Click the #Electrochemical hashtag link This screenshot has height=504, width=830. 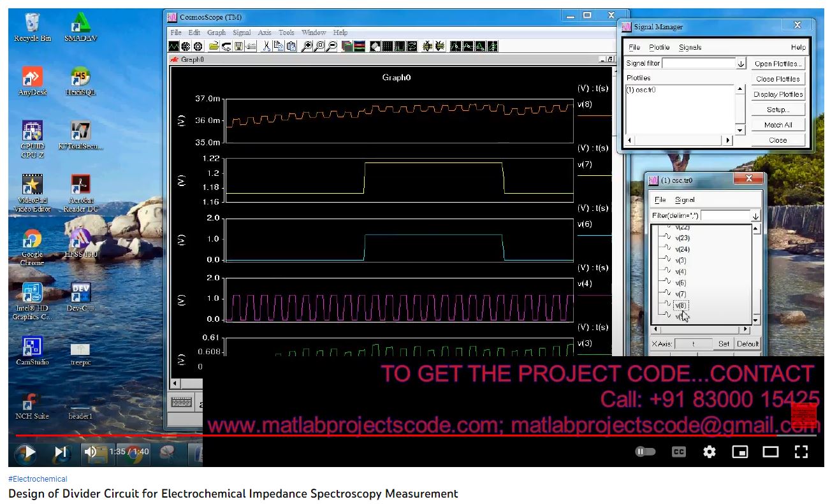pyautogui.click(x=38, y=479)
